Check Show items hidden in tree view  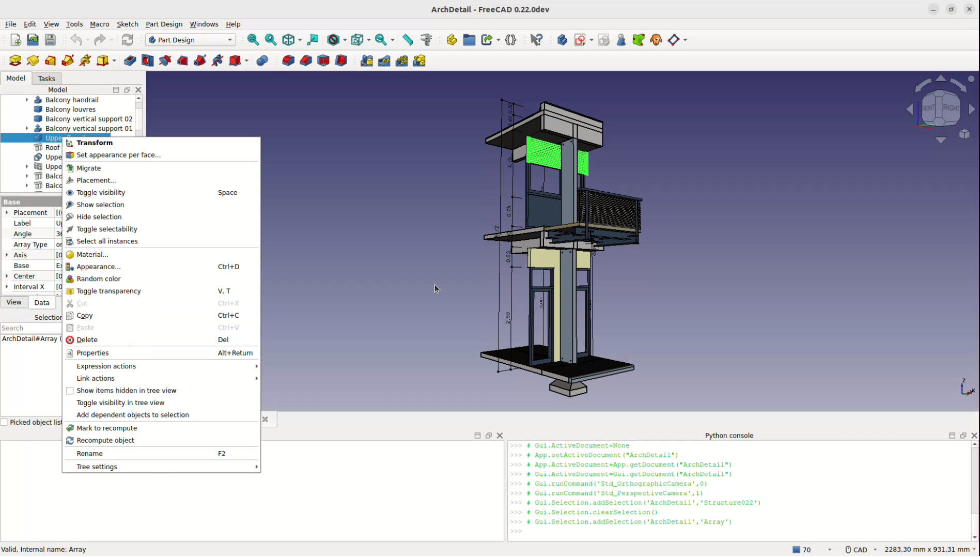pos(70,391)
